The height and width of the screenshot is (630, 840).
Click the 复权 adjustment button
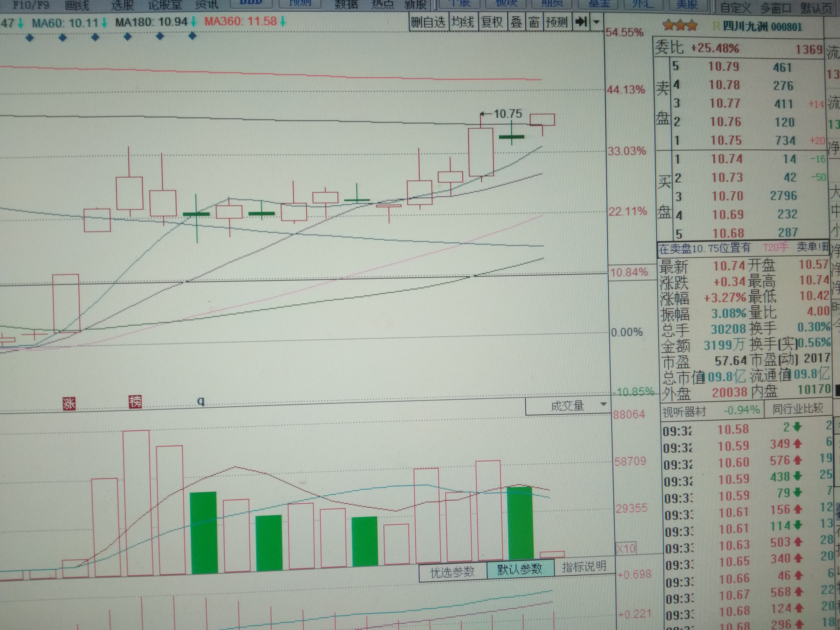tap(492, 22)
